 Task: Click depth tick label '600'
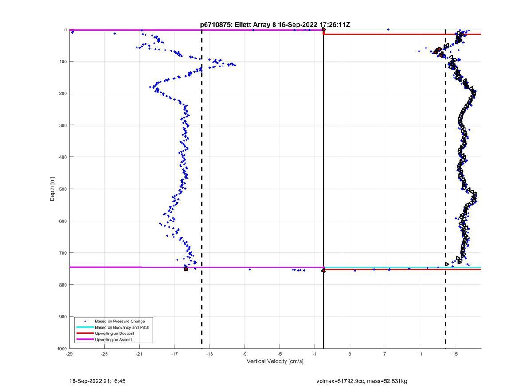click(x=63, y=221)
